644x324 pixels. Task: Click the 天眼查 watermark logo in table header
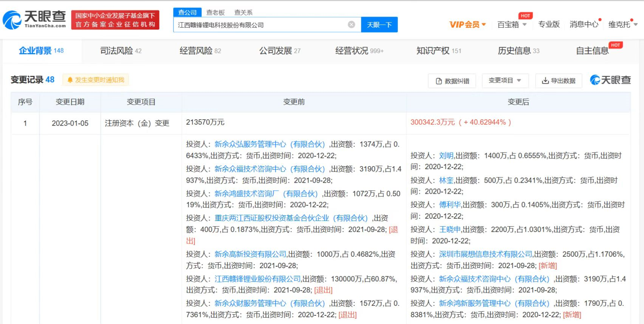tap(610, 80)
